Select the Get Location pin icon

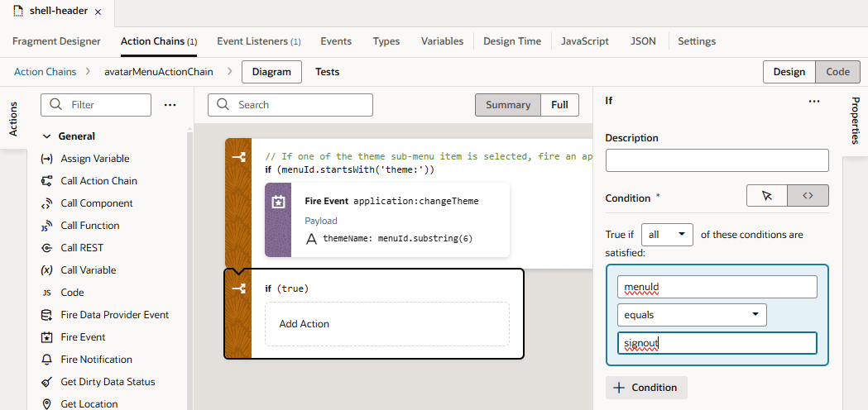[x=46, y=404]
